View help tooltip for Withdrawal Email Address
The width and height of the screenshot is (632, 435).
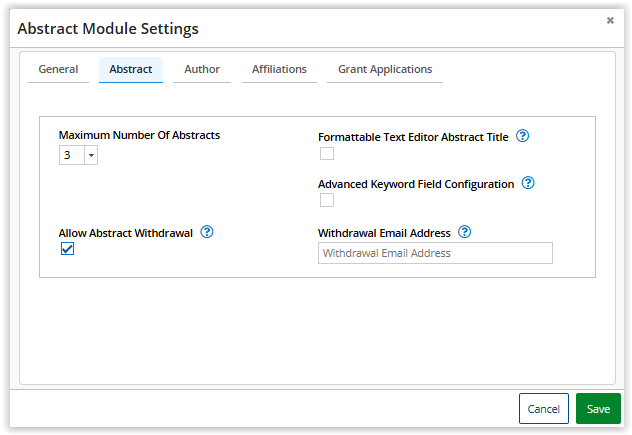[464, 232]
